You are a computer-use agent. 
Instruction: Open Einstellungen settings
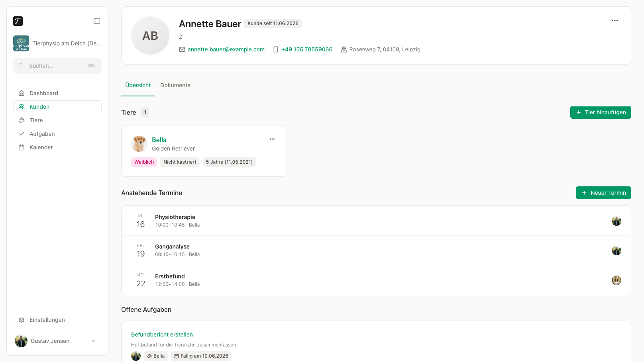pos(57,320)
